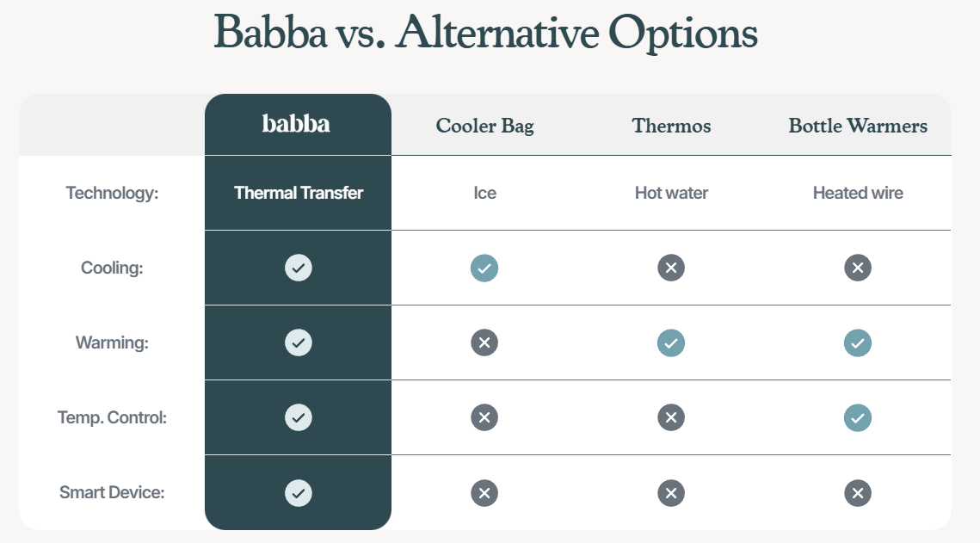Click the Bottle Warmers Temp. Control checkmark
The height and width of the screenshot is (543, 980).
(x=858, y=417)
